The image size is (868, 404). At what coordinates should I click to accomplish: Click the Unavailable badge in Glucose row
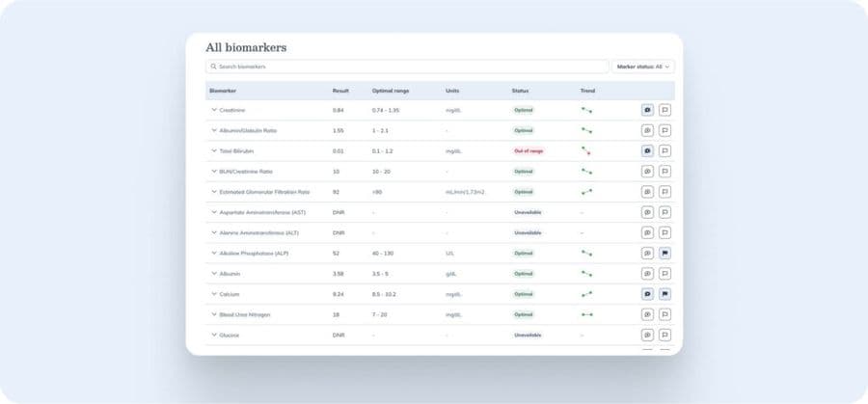pos(528,335)
